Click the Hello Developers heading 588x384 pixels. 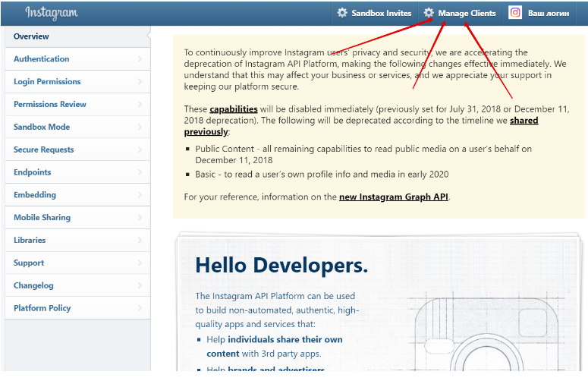pos(281,265)
